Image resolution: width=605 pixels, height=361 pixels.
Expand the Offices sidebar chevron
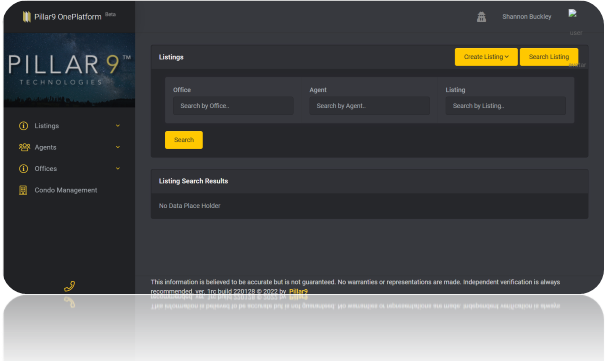tap(118, 168)
